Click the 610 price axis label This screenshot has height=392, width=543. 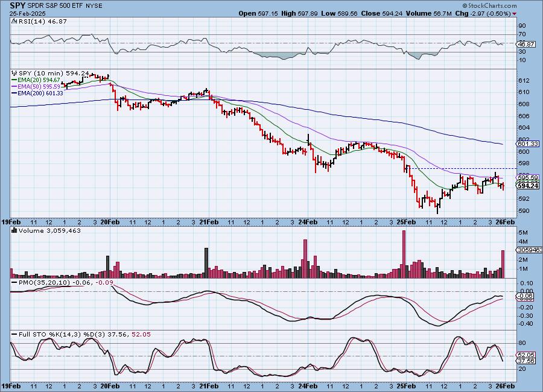click(x=524, y=92)
